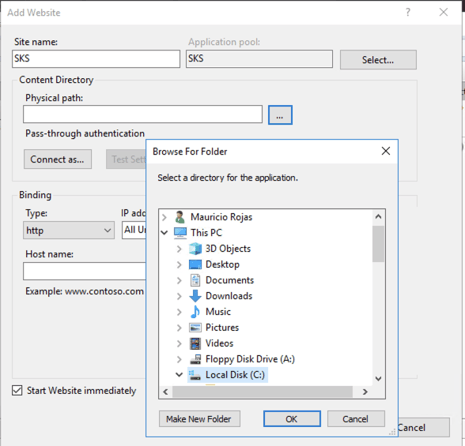This screenshot has width=465, height=446.
Task: Expand the Floppy Disk Drive node
Action: pyautogui.click(x=179, y=359)
